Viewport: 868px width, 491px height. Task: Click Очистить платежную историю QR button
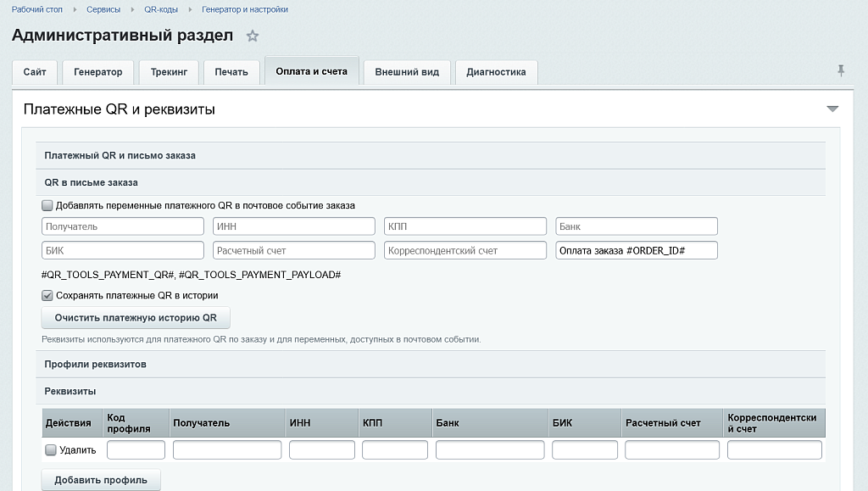coord(136,318)
